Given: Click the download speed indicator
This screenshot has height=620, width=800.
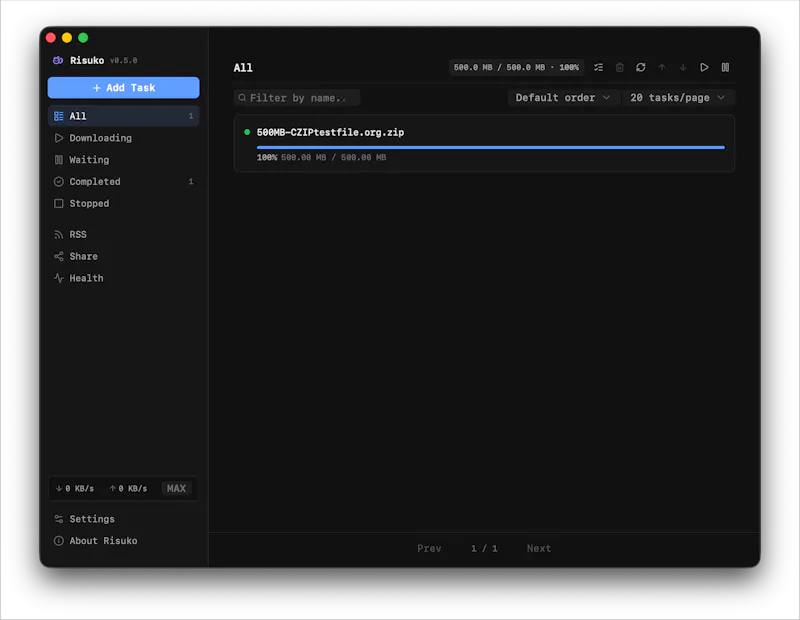Looking at the screenshot, I should (75, 488).
